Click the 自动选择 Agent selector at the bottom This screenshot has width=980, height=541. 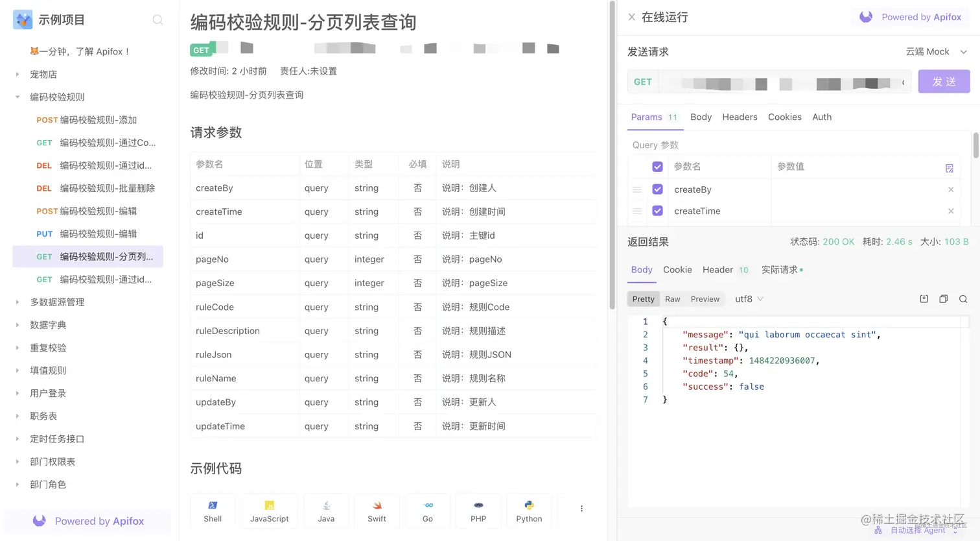(916, 530)
